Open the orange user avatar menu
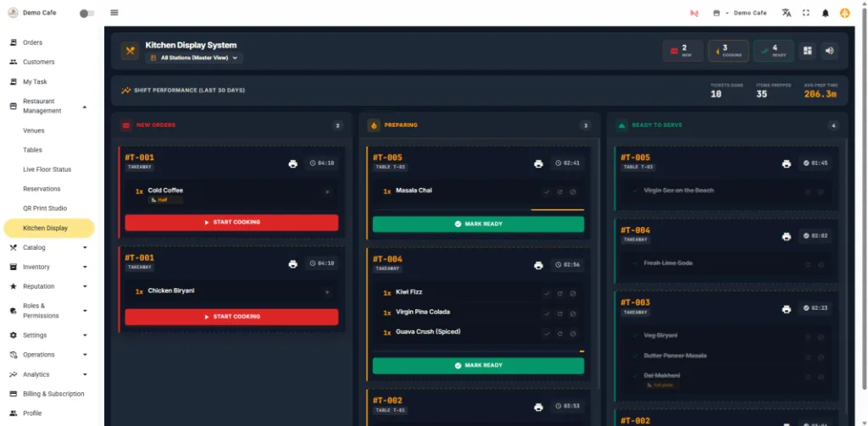868x426 pixels. coord(845,13)
